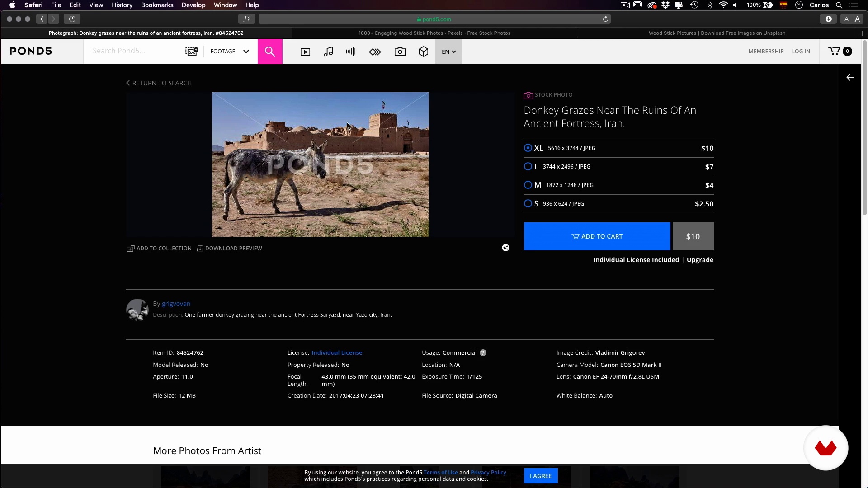Open the sound effects waveform icon

[x=351, y=52]
